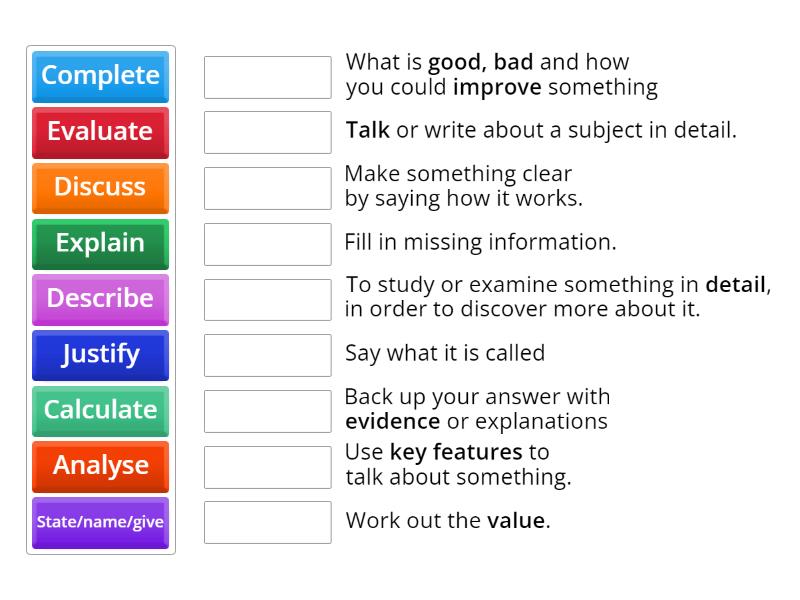800x600 pixels.
Task: Choose the empty box beside 'Use key features'
Action: [x=267, y=466]
